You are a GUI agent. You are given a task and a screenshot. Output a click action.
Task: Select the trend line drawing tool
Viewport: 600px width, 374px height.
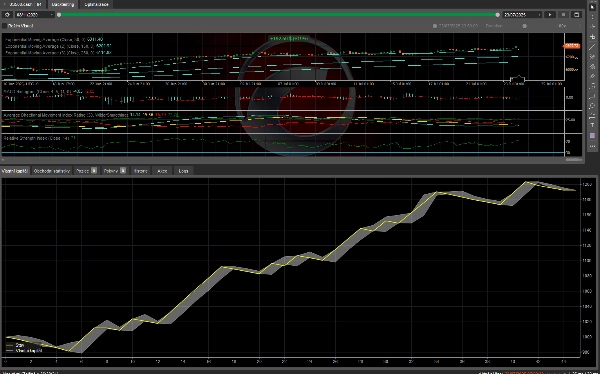click(x=592, y=47)
